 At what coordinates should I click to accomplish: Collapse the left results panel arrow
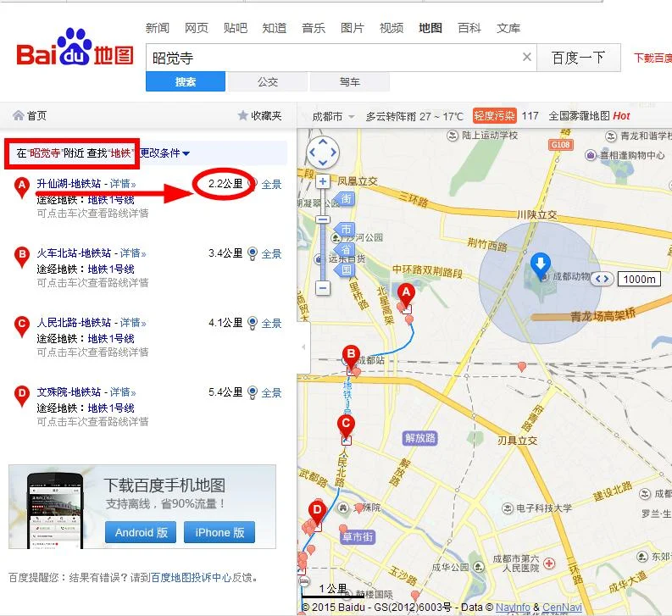pos(304,347)
